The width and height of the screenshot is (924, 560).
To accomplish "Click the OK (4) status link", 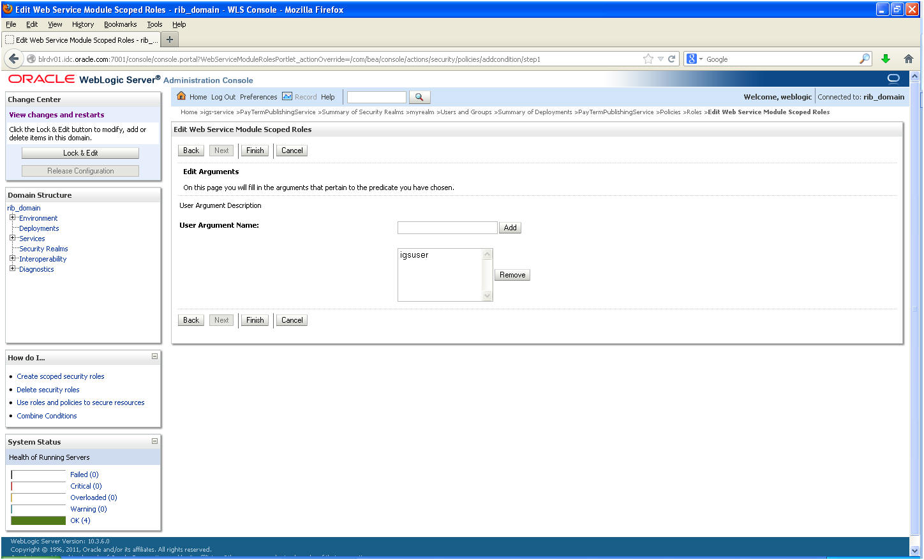I will point(80,520).
